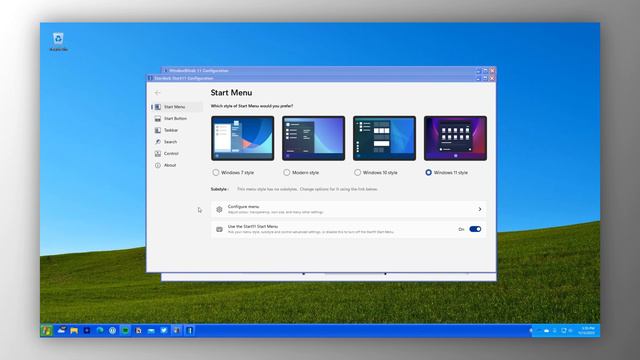640x360 pixels.
Task: Click Modern style preview thumbnail
Action: 313,138
